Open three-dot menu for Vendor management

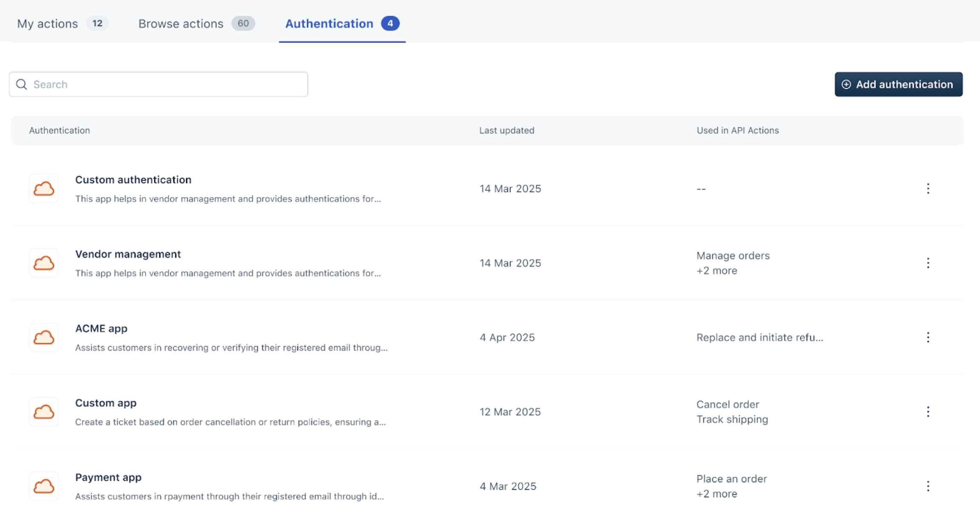coord(928,263)
